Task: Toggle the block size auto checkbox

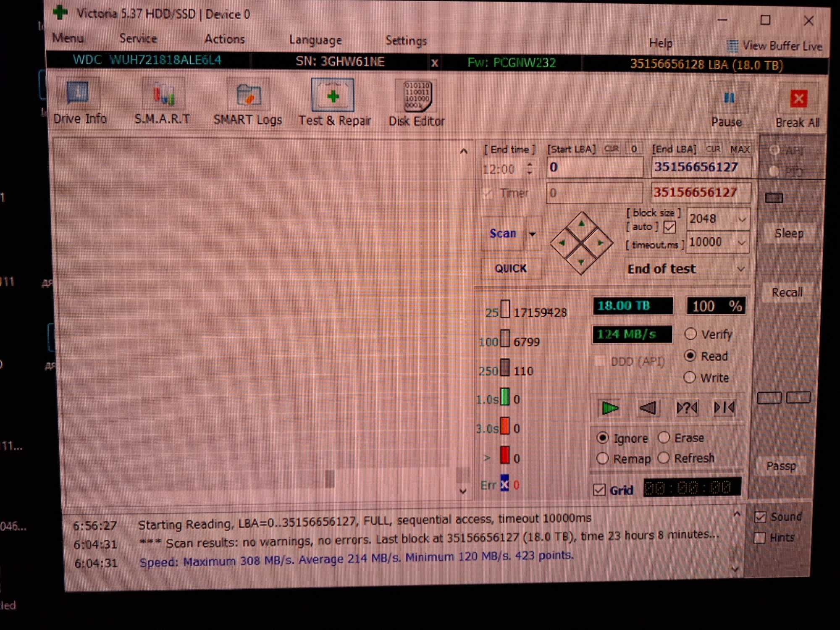Action: pyautogui.click(x=669, y=227)
